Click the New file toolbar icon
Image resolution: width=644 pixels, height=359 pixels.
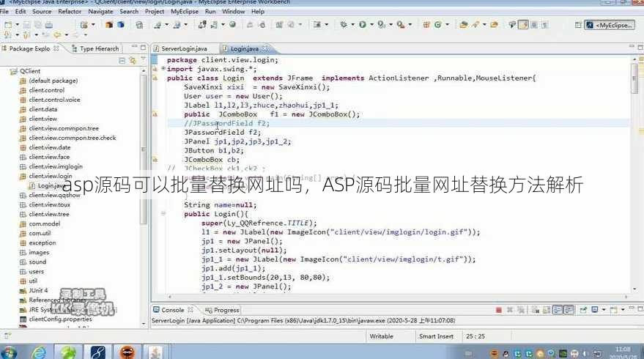(8, 25)
